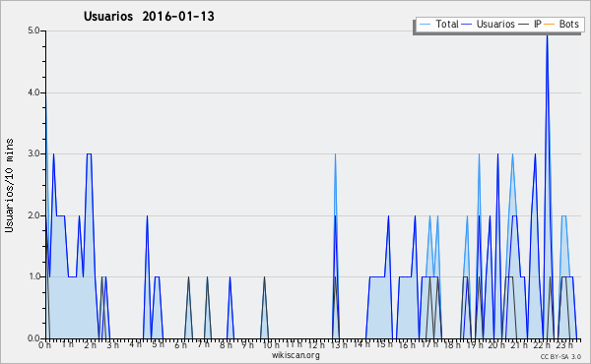This screenshot has height=364, width=591.
Task: Click the "1.0" y-axis value
Action: tap(34, 276)
